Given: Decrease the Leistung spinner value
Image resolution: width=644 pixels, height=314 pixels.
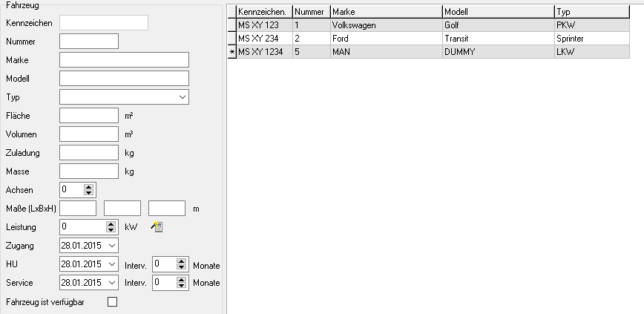Looking at the screenshot, I should coord(111,229).
